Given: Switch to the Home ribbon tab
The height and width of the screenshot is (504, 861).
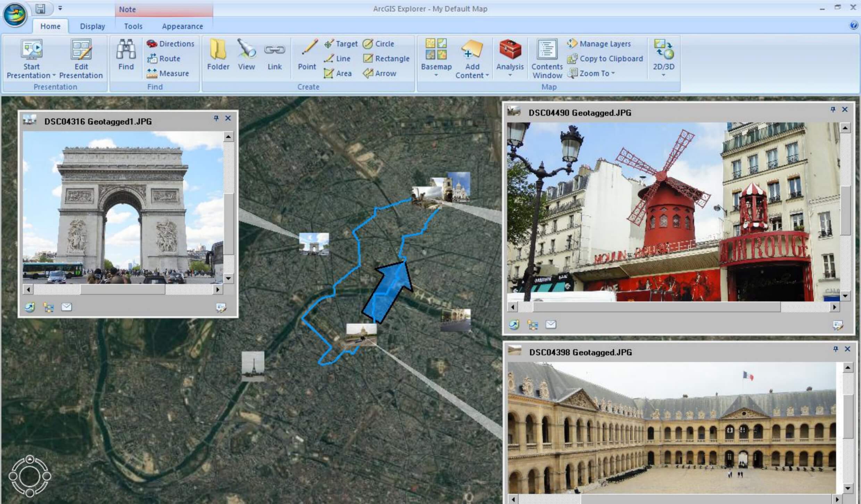Looking at the screenshot, I should coord(50,26).
